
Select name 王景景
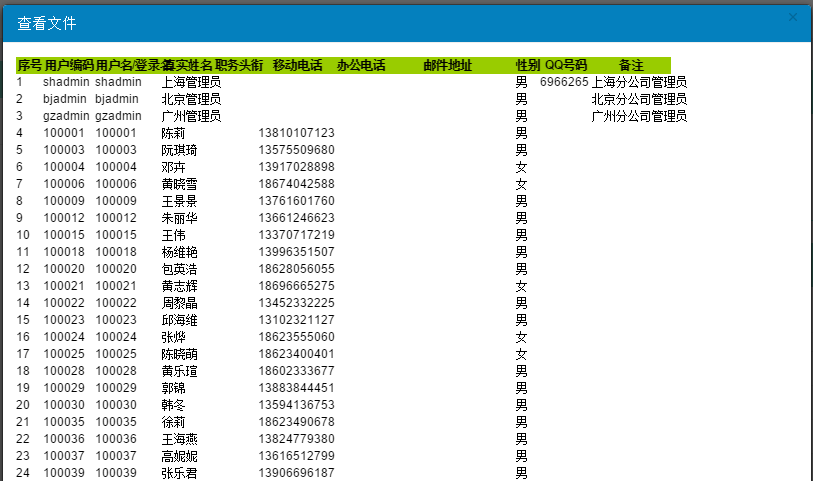[179, 201]
